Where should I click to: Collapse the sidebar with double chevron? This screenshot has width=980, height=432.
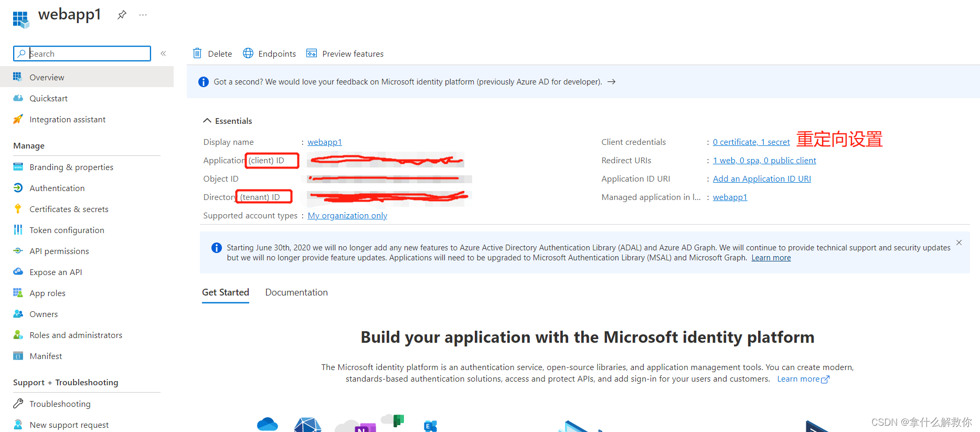tap(163, 54)
